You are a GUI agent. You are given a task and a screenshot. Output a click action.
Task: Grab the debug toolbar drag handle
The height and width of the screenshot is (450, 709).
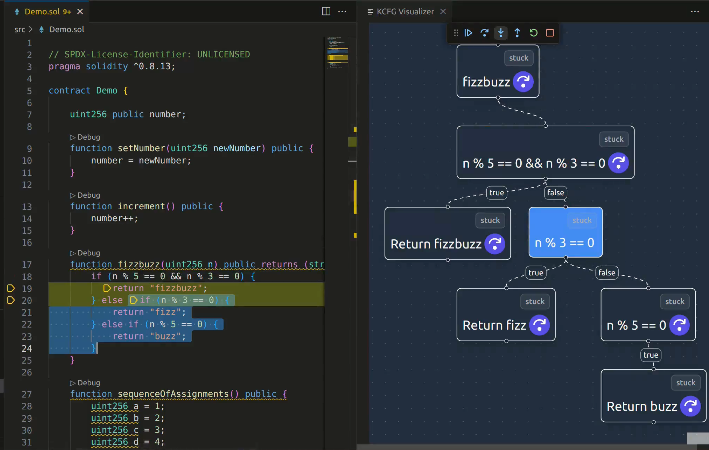pos(456,33)
